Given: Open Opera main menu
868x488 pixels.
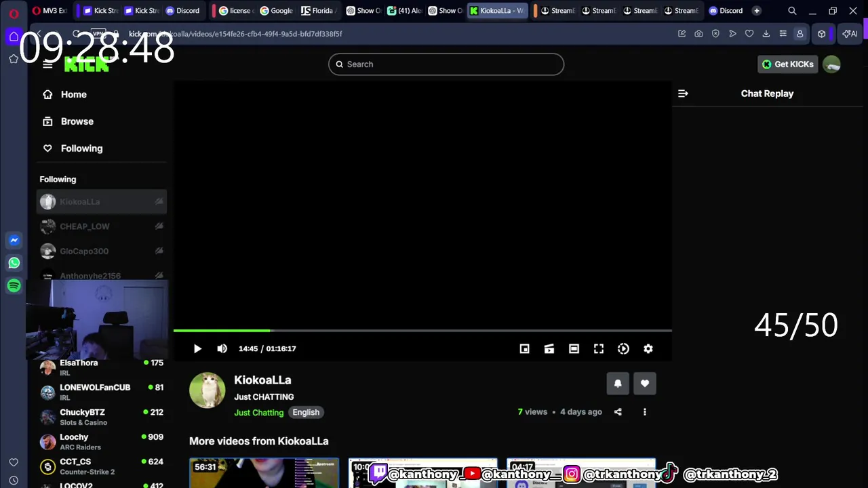Looking at the screenshot, I should [x=14, y=13].
